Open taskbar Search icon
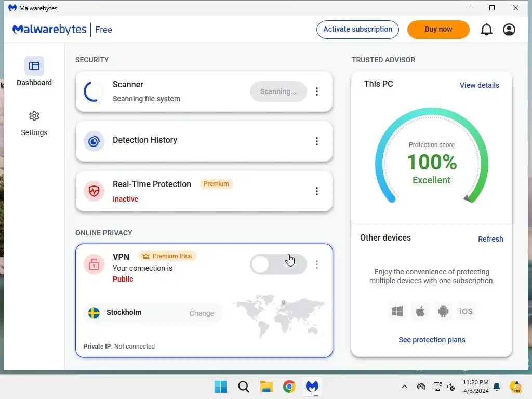532x399 pixels. [244, 387]
